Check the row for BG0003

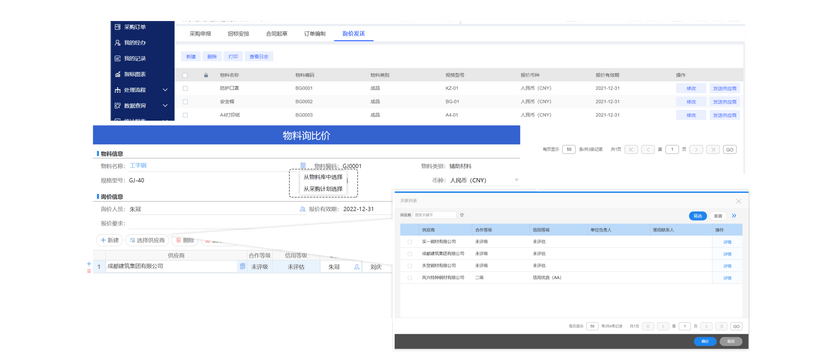click(185, 115)
